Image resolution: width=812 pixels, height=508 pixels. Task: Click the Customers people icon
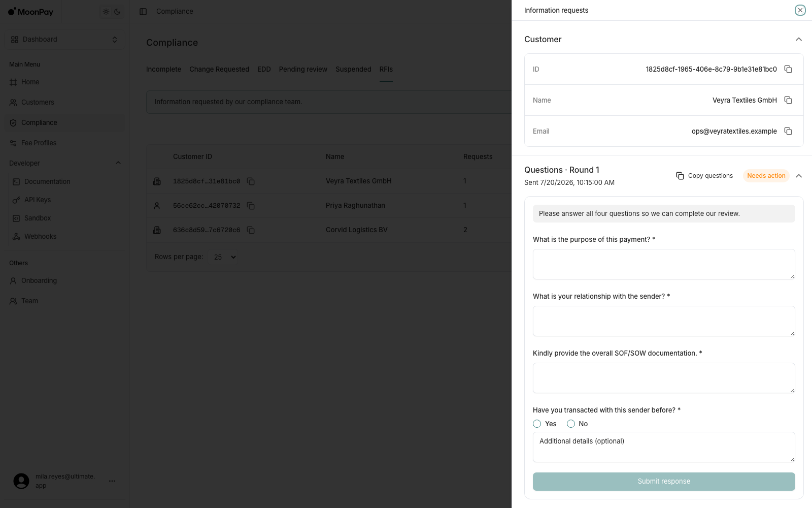click(x=13, y=102)
